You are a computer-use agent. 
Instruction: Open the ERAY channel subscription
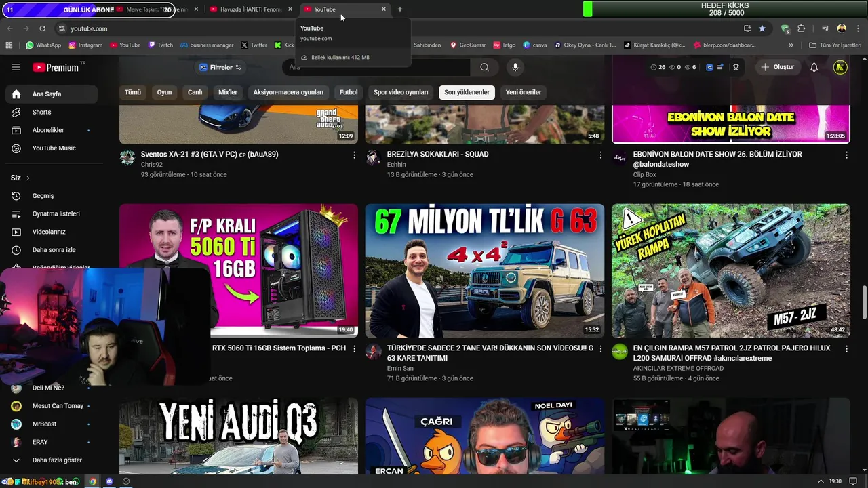(52, 442)
